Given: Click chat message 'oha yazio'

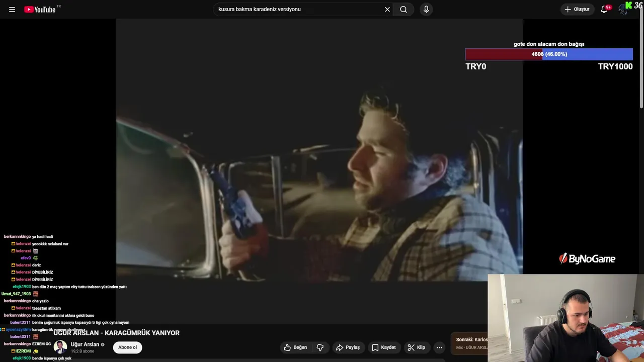Looking at the screenshot, I should click(x=40, y=301).
